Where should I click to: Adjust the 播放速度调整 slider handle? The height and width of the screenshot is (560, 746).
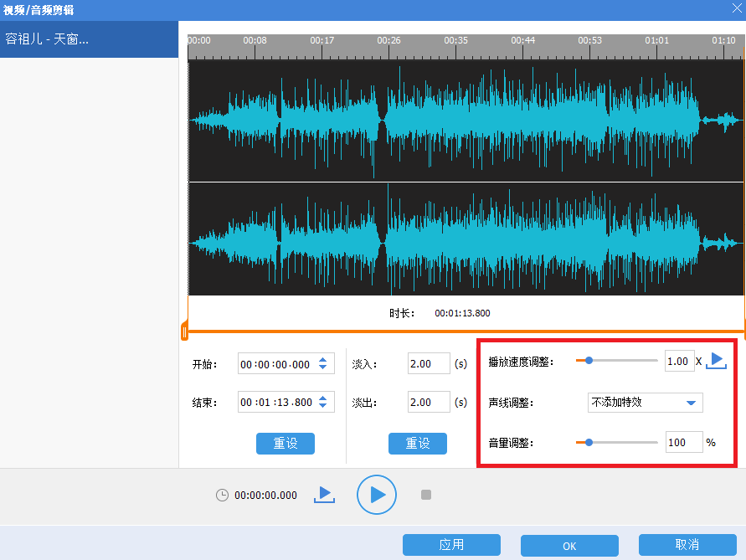589,361
